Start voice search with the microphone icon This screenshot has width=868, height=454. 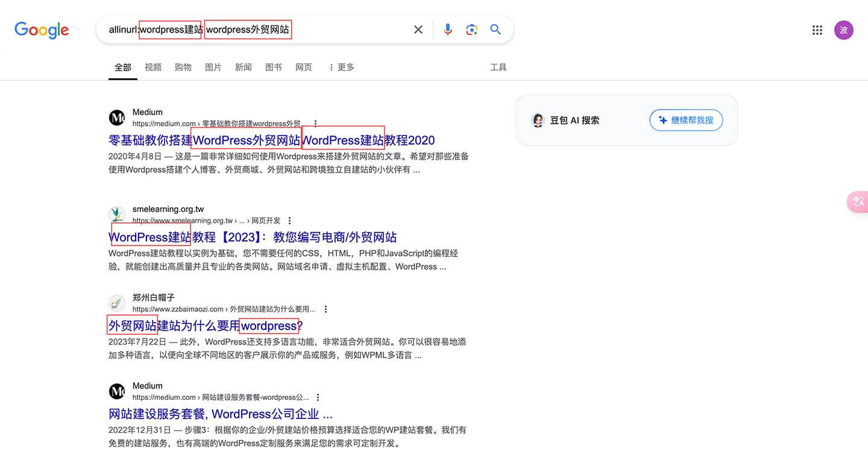[448, 30]
